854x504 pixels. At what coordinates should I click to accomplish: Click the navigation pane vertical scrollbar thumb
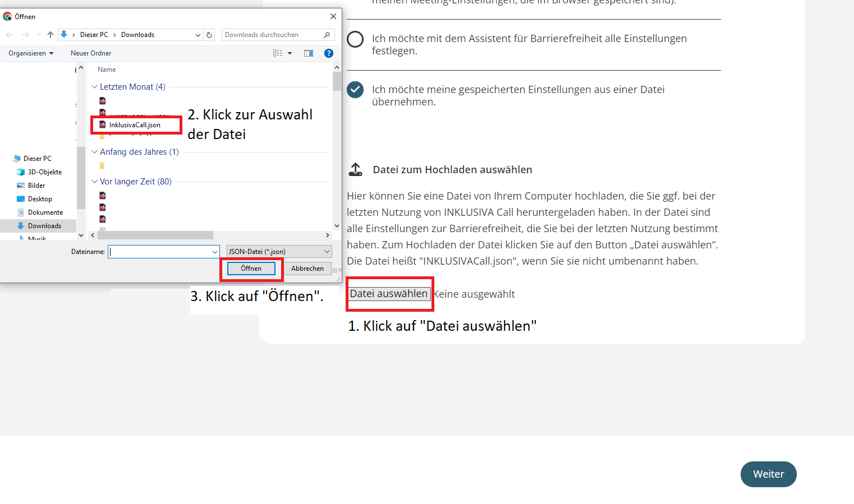pyautogui.click(x=81, y=177)
